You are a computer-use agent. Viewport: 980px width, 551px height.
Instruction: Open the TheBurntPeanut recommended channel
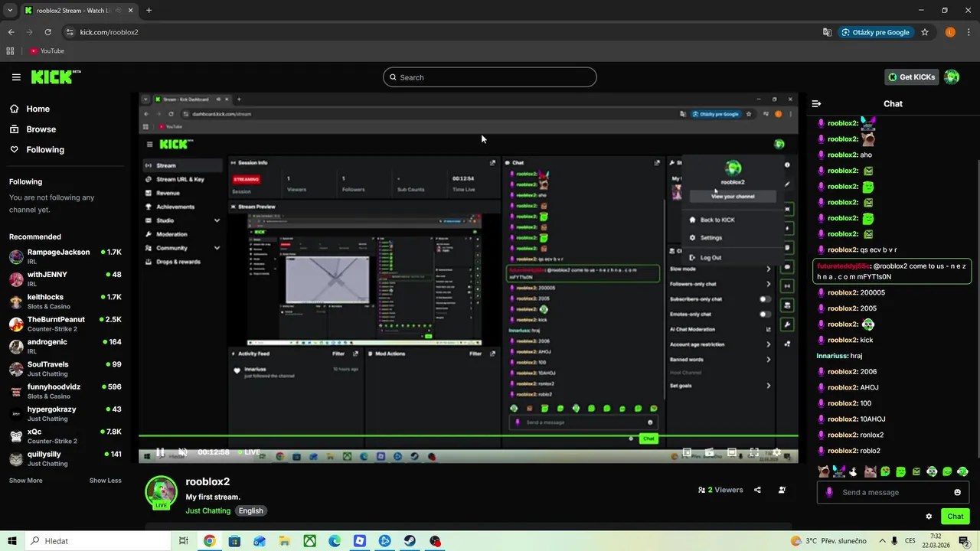point(65,324)
